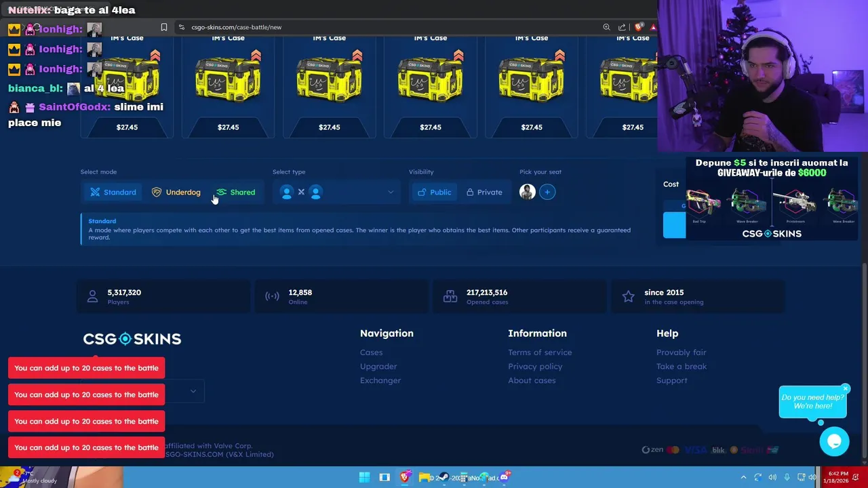Open the weather widget on taskbar
Screen dimensions: 868x488
point(32,477)
